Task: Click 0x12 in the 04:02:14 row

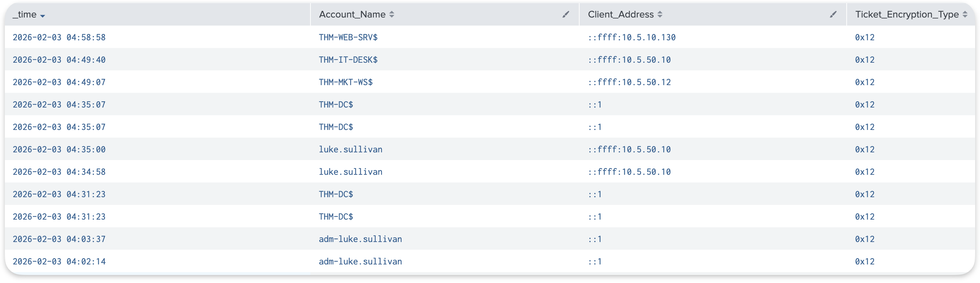Action: pos(865,262)
